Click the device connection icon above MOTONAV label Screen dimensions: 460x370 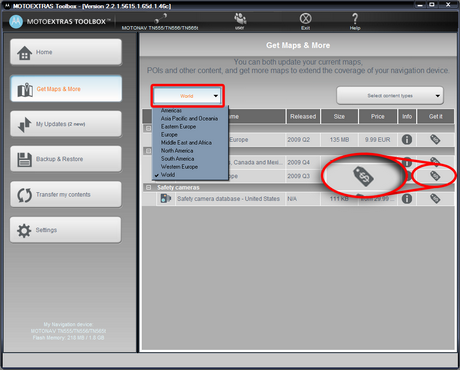(x=161, y=17)
